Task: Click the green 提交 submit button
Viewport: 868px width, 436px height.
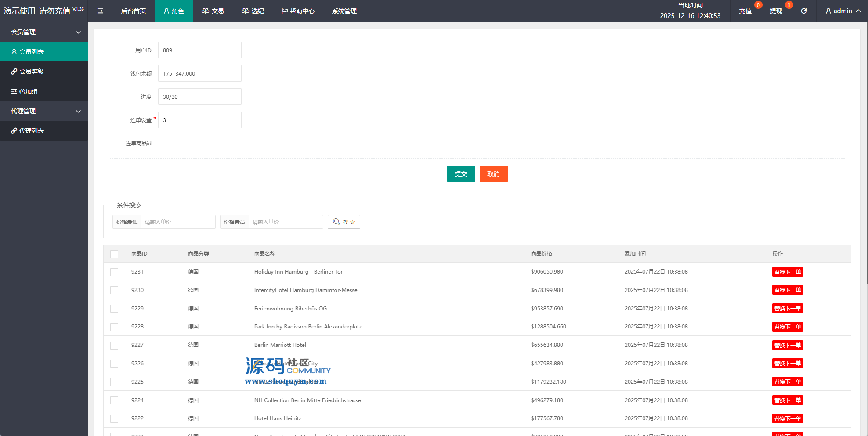Action: (x=461, y=174)
